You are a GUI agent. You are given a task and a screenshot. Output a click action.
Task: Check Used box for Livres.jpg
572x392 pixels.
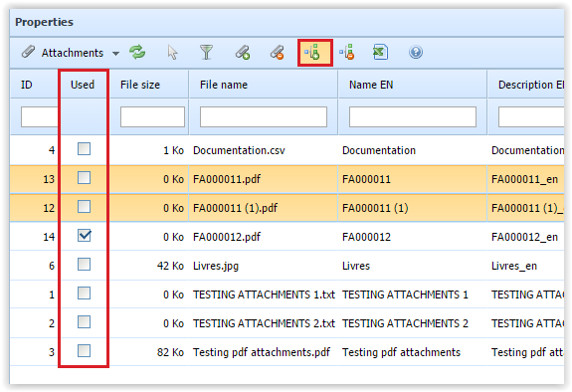pos(84,265)
